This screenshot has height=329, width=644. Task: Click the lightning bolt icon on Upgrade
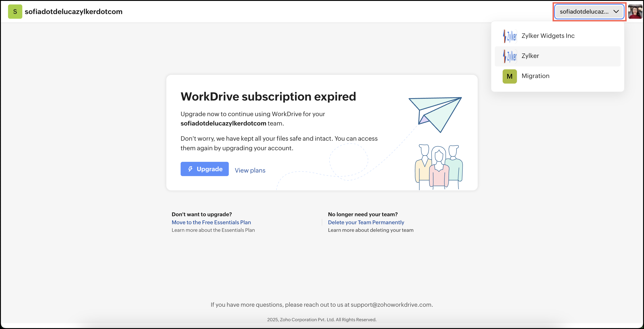click(x=190, y=169)
